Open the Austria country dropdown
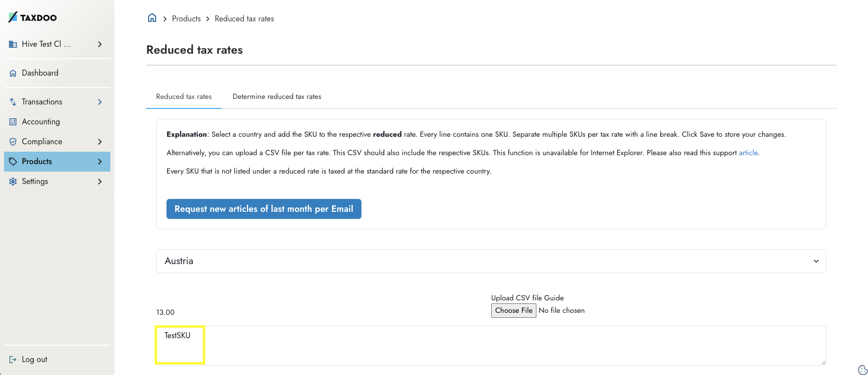The width and height of the screenshot is (868, 375). click(x=491, y=261)
